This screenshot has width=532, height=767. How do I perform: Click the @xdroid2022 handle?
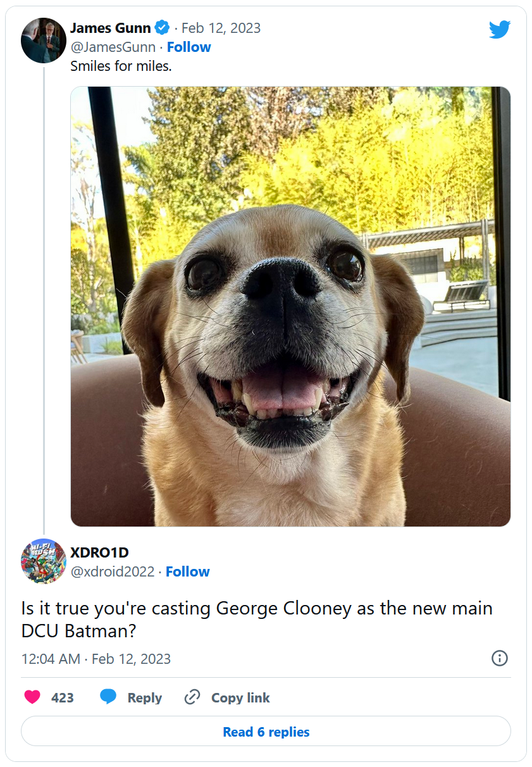click(112, 571)
